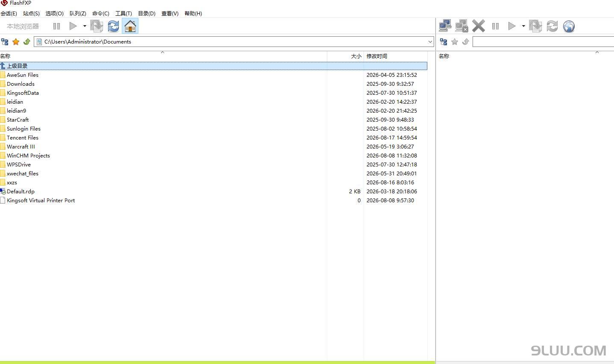The image size is (614, 364).
Task: Open the 站点(S) menu
Action: (31, 14)
